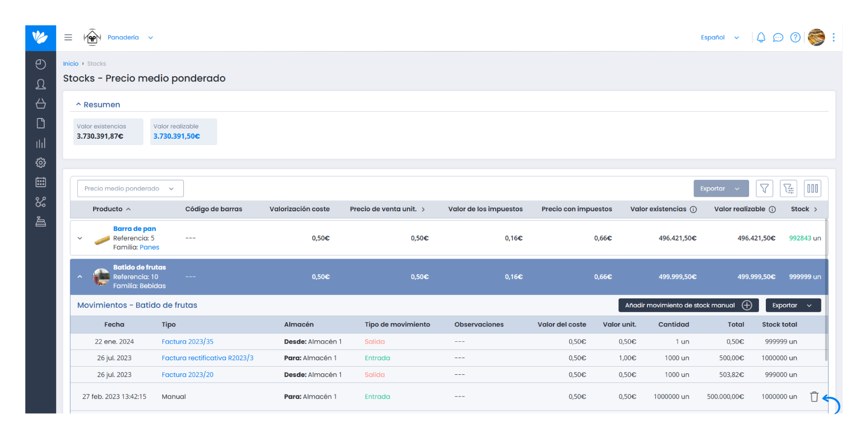Open the Barra de pan product link
The width and height of the screenshot is (868, 439).
tap(134, 229)
